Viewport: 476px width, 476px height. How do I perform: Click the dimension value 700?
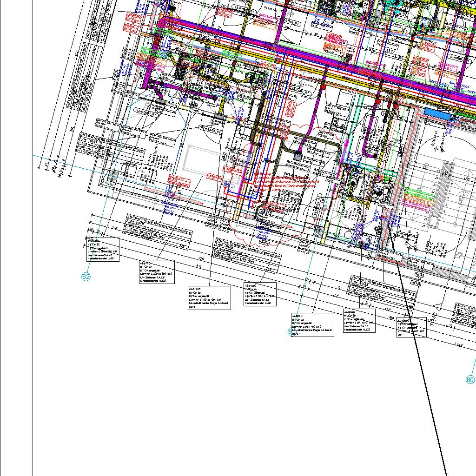coord(390,318)
